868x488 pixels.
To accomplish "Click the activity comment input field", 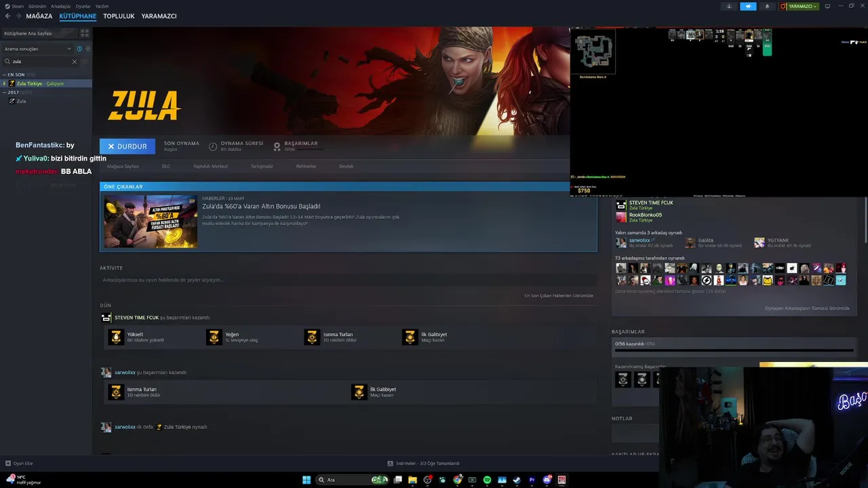I will (x=347, y=280).
